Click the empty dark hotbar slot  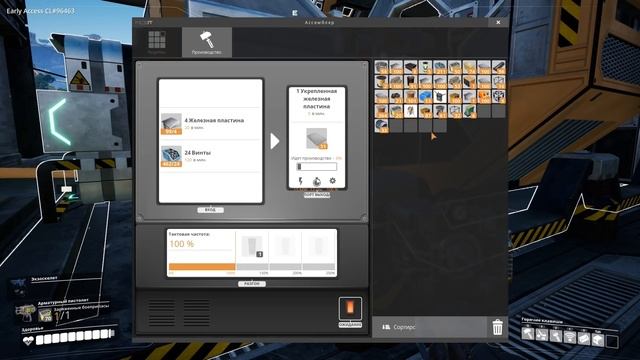(612, 341)
